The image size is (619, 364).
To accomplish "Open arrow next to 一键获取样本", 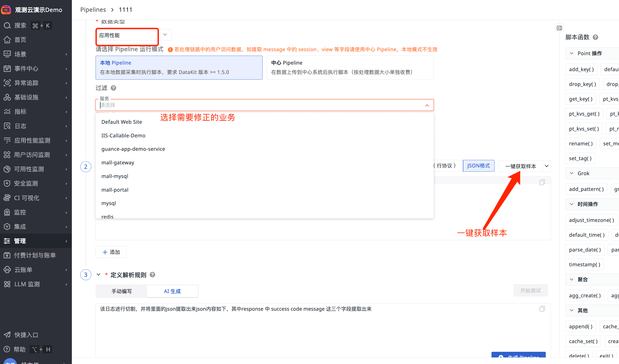I will pos(546,166).
